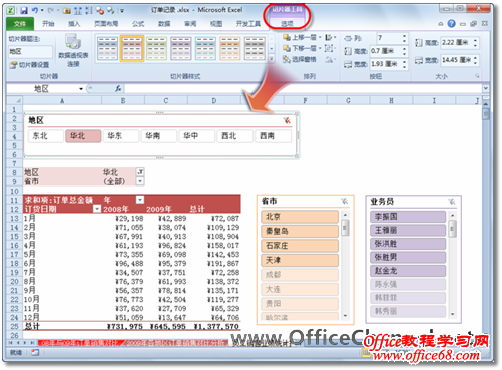Open the 大小 group dialog launcher

pos(477,76)
